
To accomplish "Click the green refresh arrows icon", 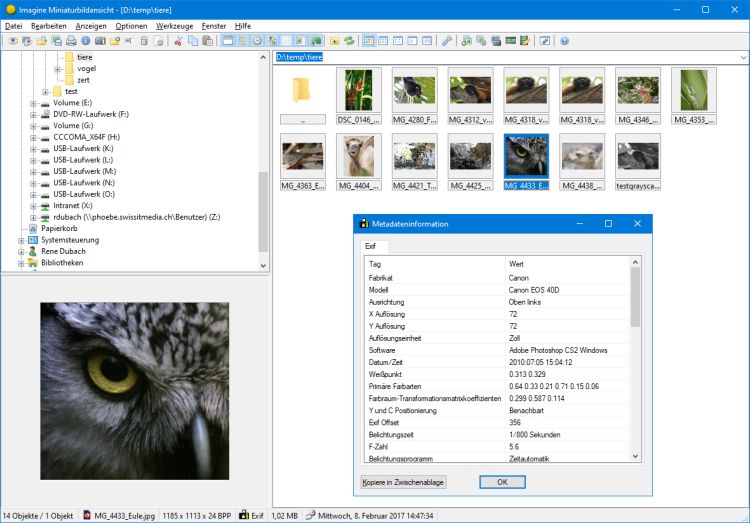I will point(349,41).
